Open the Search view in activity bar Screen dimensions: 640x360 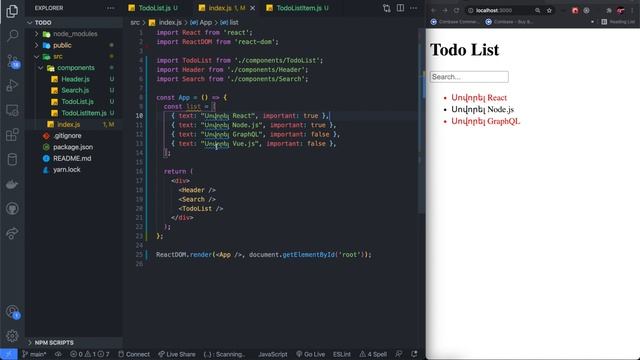[x=12, y=36]
